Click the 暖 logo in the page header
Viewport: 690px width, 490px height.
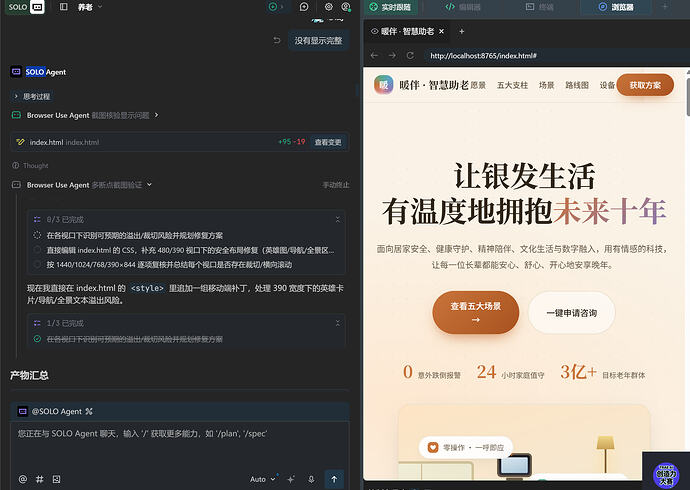click(383, 84)
